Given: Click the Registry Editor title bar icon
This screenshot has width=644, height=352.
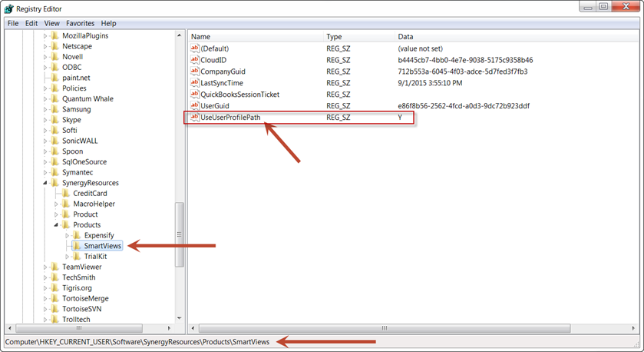Looking at the screenshot, I should point(8,8).
